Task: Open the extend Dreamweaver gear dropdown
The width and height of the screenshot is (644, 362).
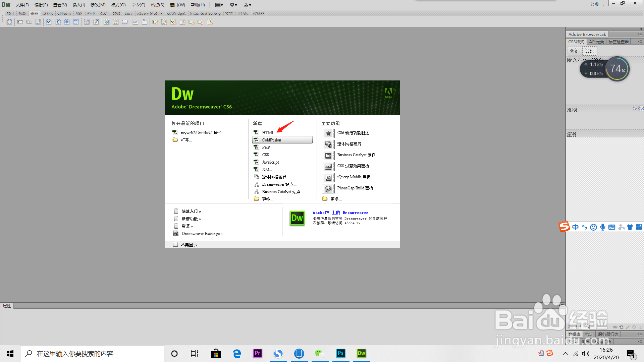Action: click(x=233, y=5)
